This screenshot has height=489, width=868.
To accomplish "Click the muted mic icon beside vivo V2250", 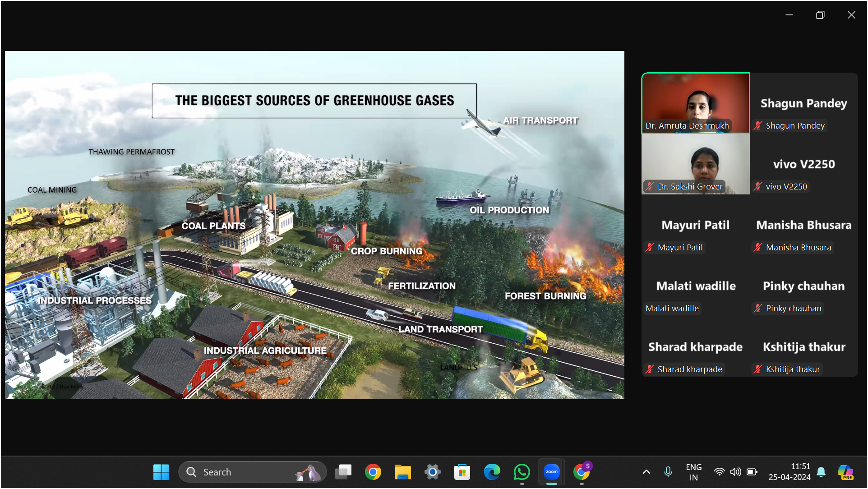I will 758,187.
